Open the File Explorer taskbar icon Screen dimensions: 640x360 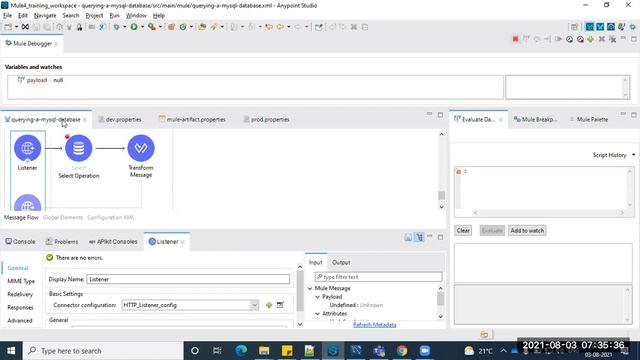264,351
